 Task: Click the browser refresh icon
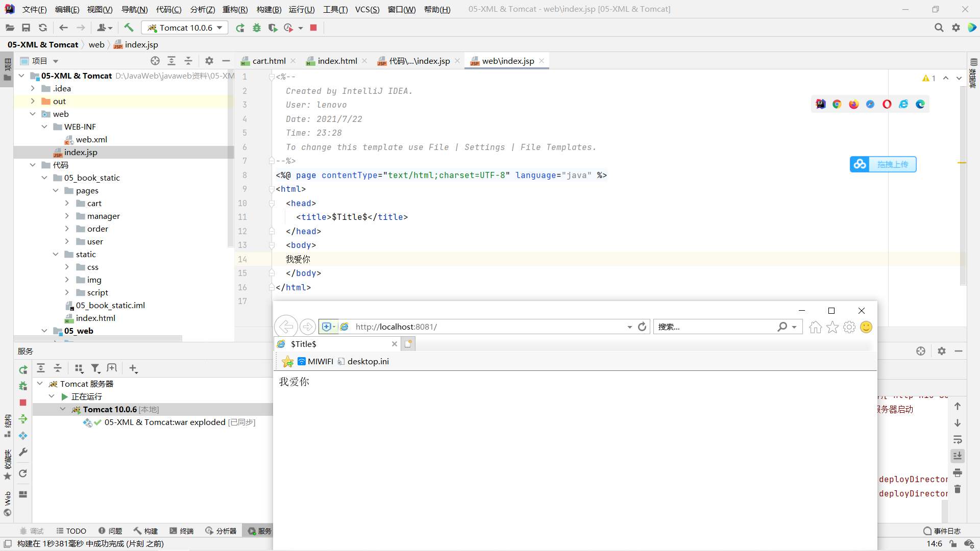coord(642,327)
